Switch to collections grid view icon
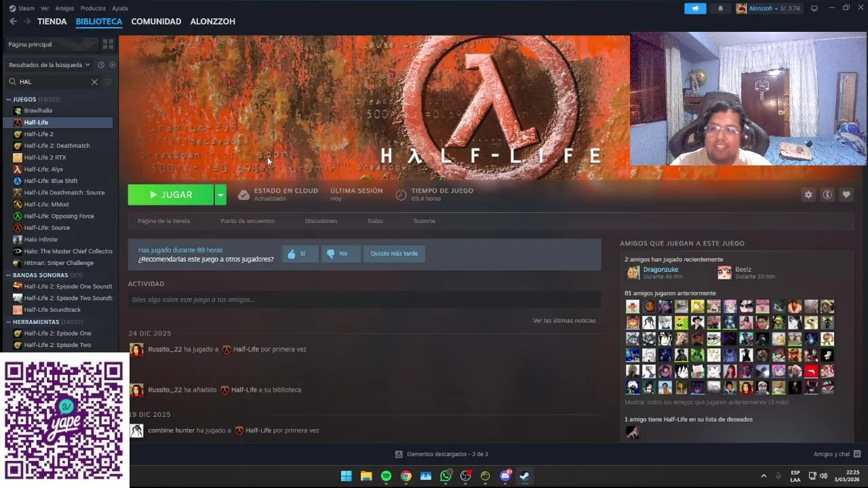The image size is (868, 488). pos(108,44)
